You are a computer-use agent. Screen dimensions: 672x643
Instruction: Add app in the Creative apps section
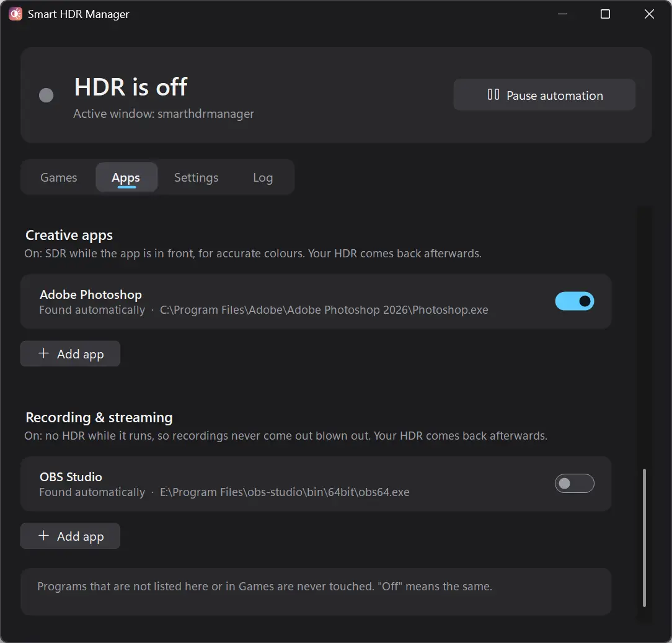[70, 353]
